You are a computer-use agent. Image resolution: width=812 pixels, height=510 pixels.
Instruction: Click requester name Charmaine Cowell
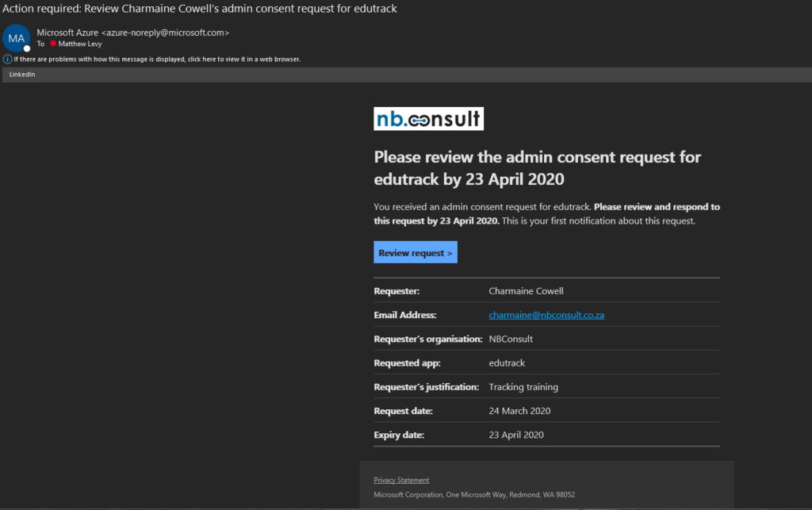[526, 291]
